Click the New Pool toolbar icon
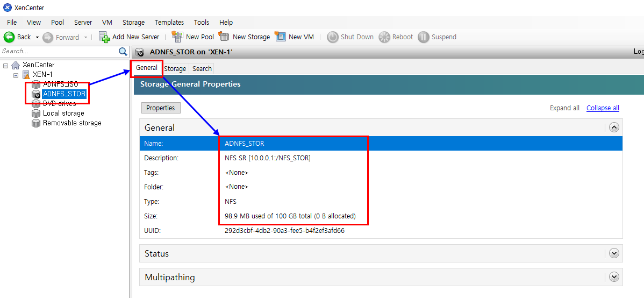The width and height of the screenshot is (644, 298). tap(177, 37)
